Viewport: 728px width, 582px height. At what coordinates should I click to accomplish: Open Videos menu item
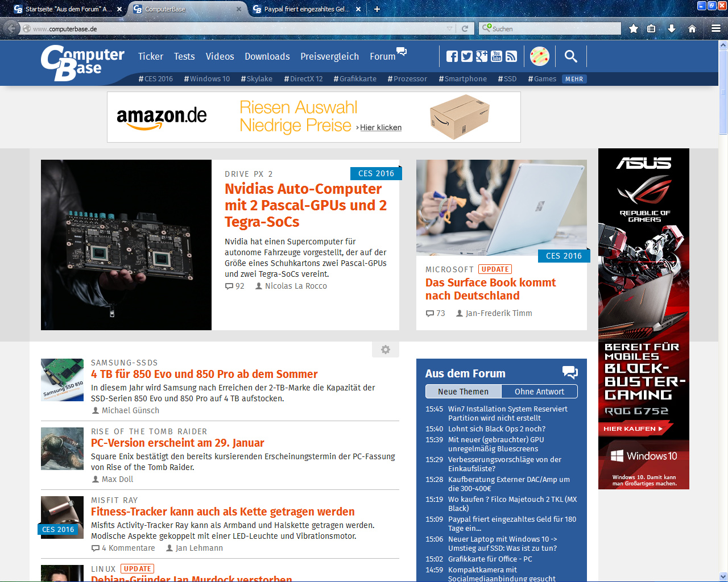(220, 56)
